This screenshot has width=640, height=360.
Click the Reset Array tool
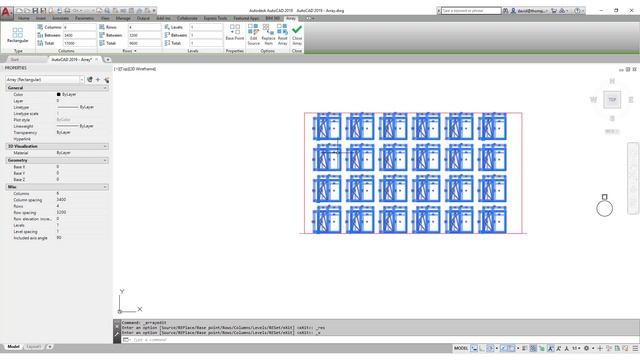click(282, 34)
